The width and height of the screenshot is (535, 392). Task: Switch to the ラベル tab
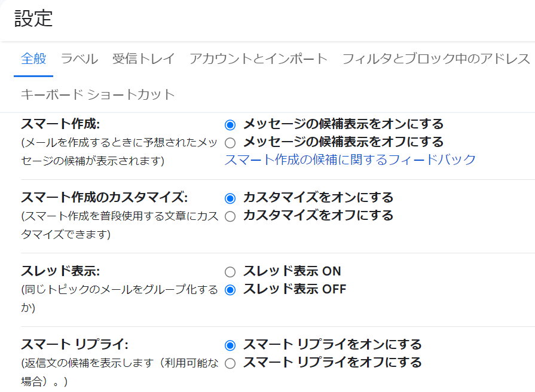click(x=79, y=59)
